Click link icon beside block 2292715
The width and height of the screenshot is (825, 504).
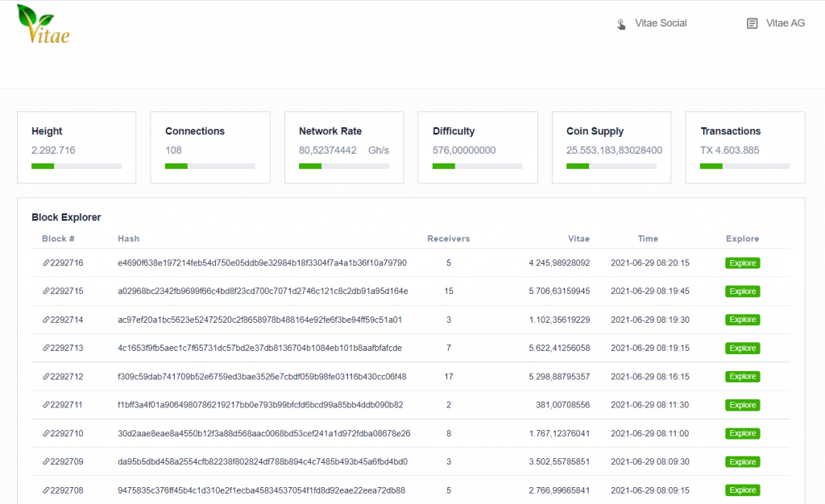click(x=46, y=291)
